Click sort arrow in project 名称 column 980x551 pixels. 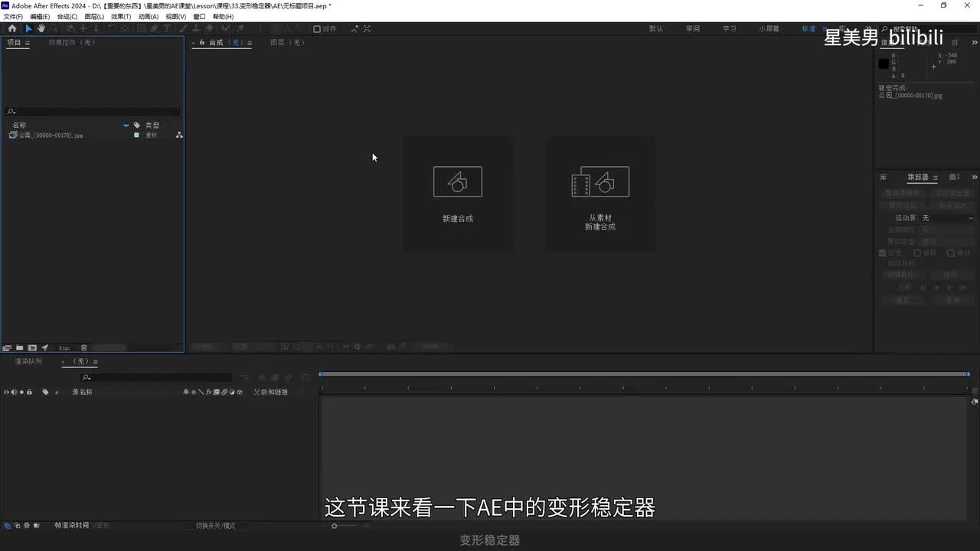(x=126, y=125)
